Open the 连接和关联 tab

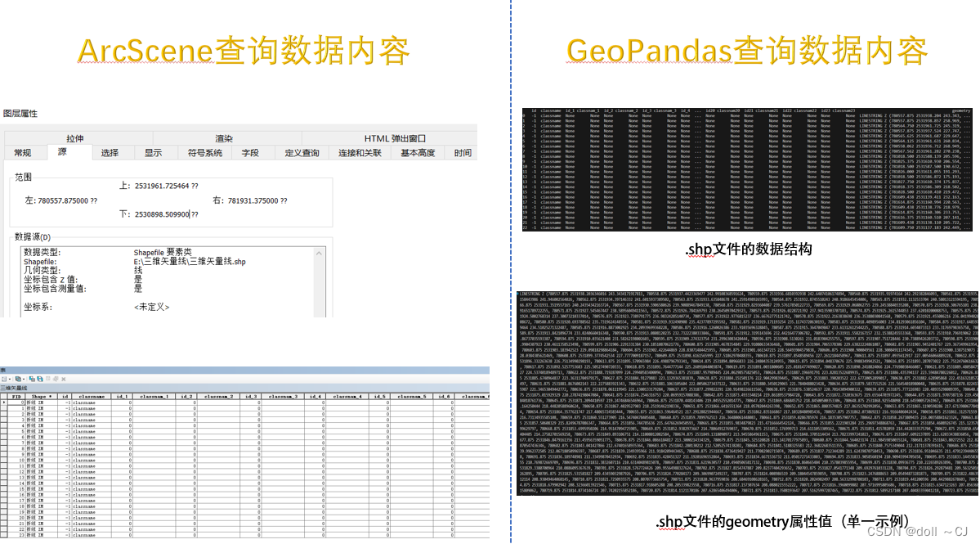pos(360,153)
